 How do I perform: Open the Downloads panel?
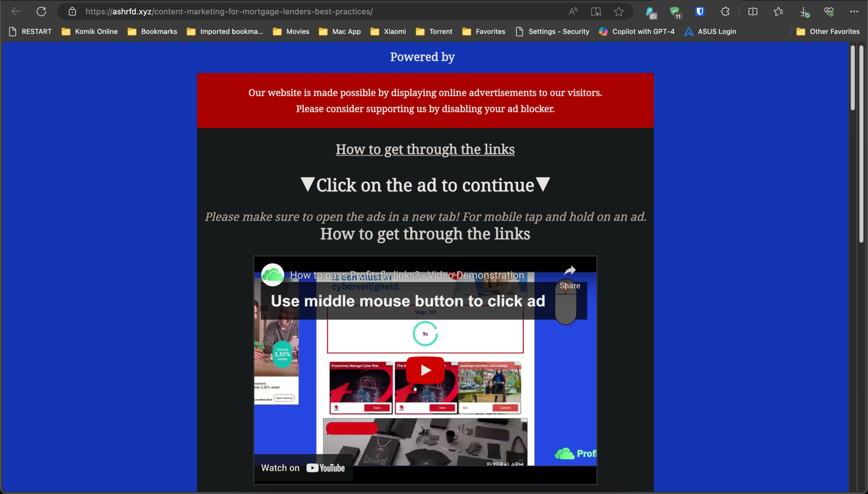point(804,12)
